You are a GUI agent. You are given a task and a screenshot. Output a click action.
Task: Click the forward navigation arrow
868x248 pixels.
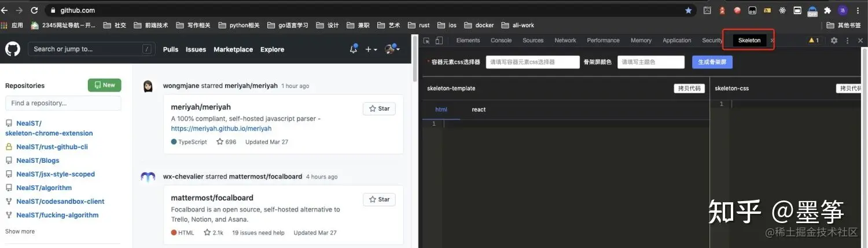click(20, 10)
